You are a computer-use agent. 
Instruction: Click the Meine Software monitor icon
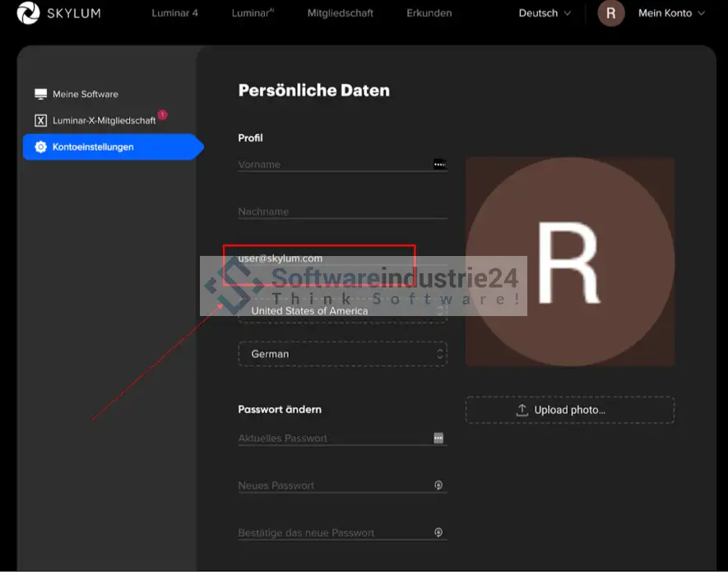(40, 94)
